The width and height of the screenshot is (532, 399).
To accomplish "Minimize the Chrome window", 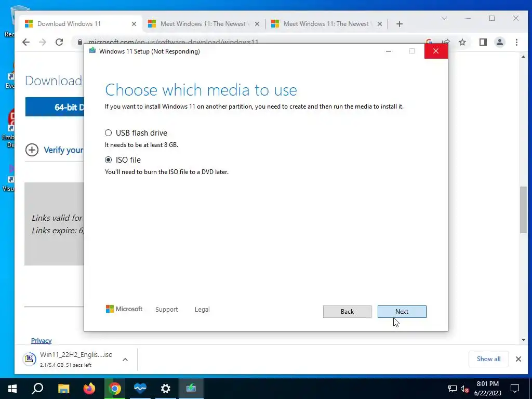I will coord(468,18).
